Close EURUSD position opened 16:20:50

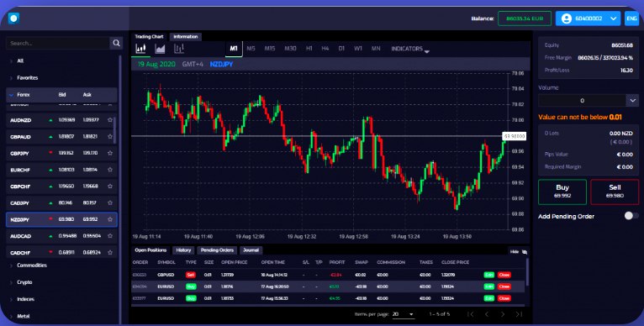[504, 287]
